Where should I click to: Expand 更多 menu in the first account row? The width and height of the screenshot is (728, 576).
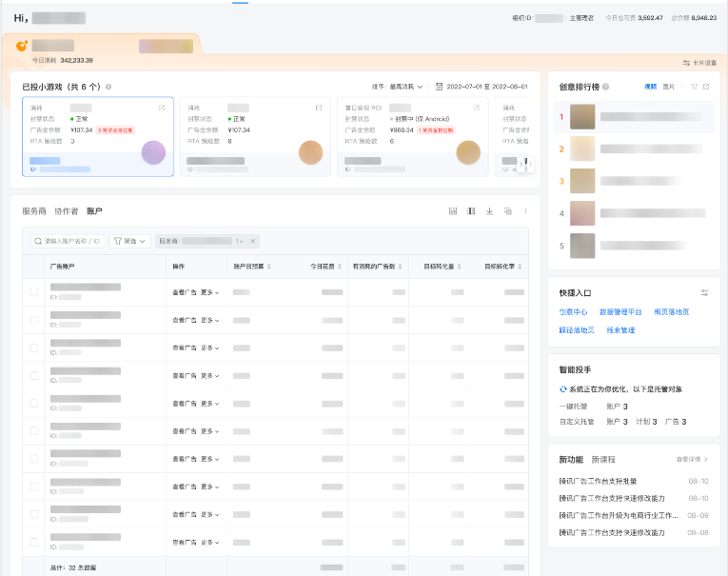209,292
